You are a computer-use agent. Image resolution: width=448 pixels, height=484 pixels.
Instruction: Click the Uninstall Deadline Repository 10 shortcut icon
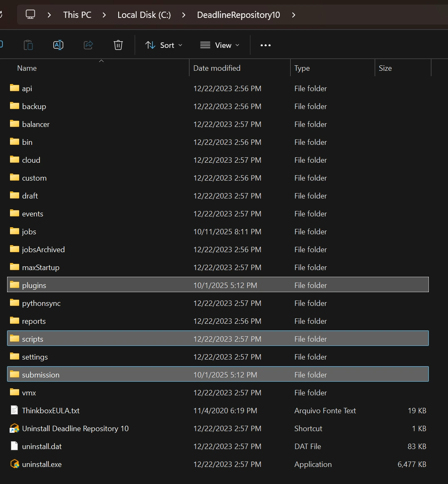click(15, 428)
